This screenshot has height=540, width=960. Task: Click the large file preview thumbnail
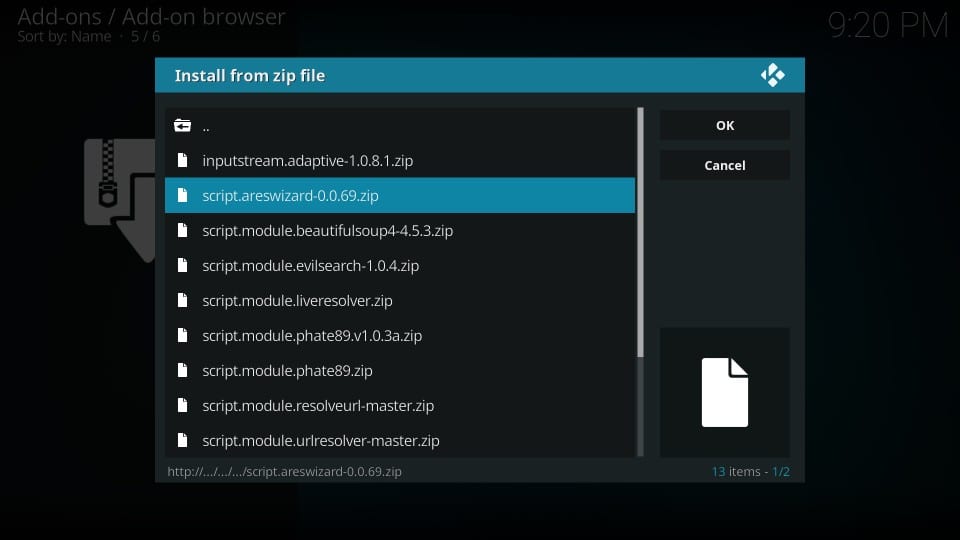click(724, 392)
